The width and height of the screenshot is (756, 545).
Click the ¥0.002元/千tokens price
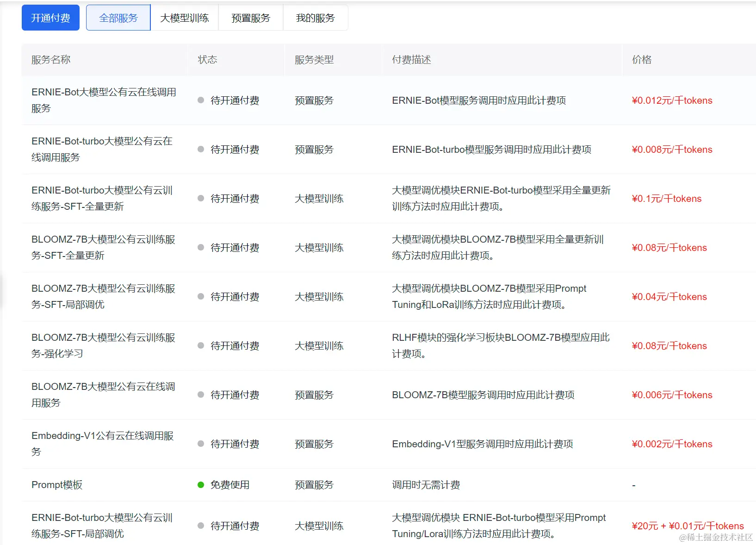coord(672,444)
